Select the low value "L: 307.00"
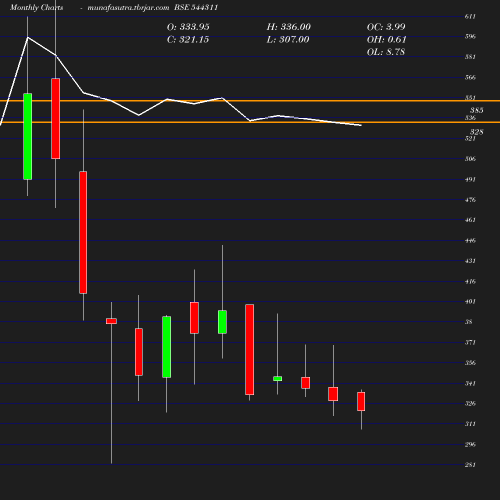 click(x=288, y=39)
